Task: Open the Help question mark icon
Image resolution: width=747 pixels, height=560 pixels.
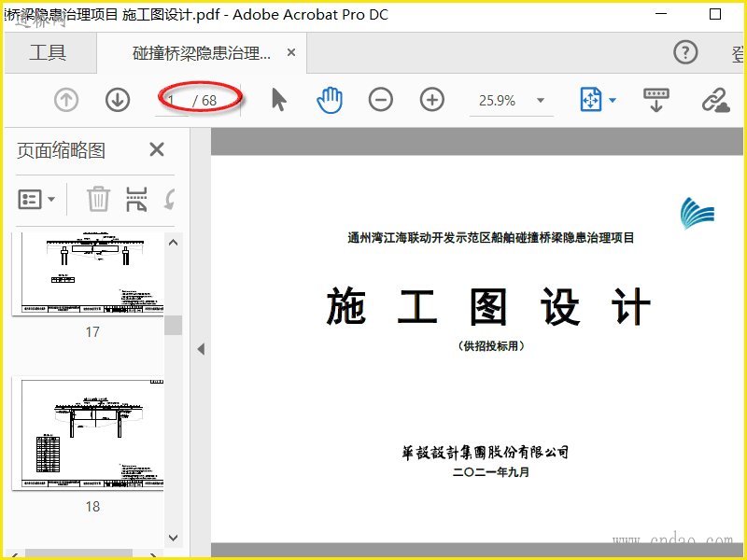Action: (x=685, y=52)
